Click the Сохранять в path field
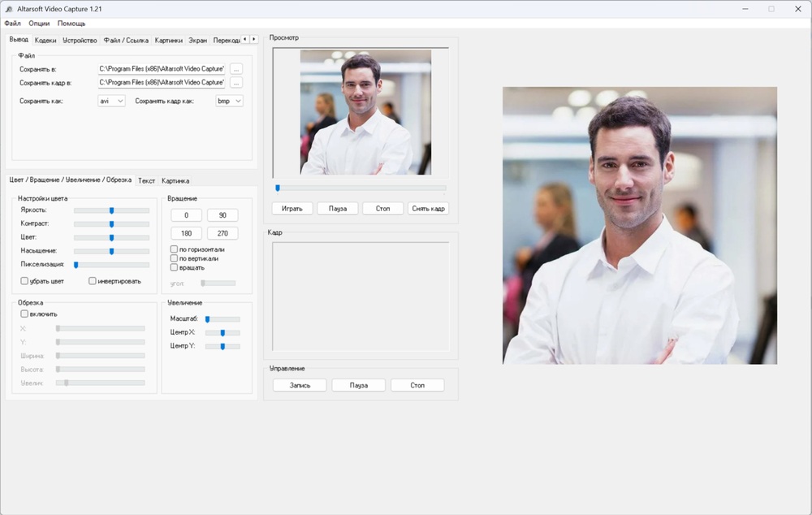 click(x=162, y=69)
